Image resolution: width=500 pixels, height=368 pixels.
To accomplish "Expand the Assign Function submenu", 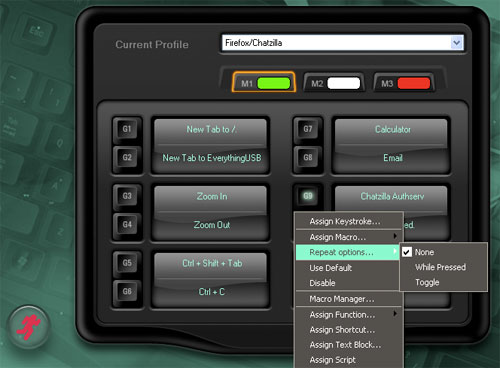I will (348, 314).
